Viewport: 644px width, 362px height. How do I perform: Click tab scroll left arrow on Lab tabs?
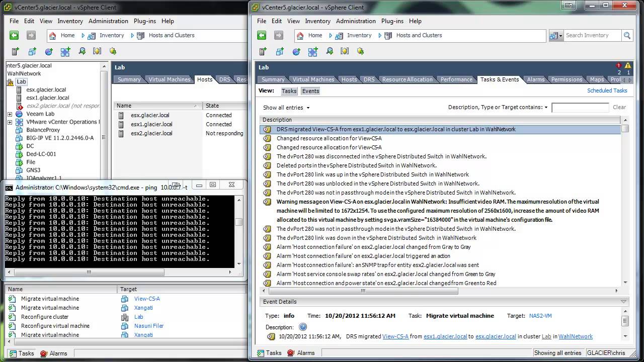(x=623, y=80)
